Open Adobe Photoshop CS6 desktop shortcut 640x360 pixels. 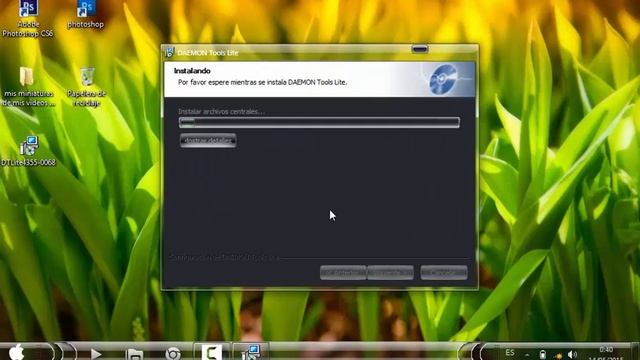click(28, 18)
